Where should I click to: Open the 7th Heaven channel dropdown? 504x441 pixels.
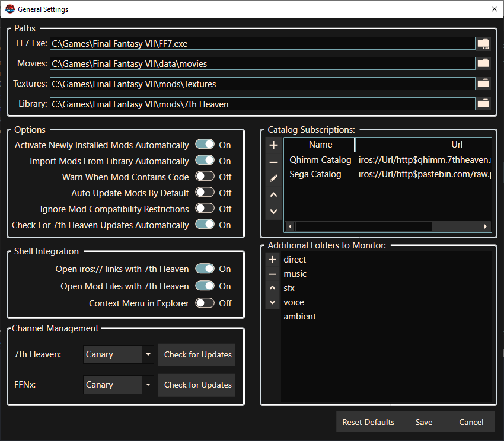(x=118, y=354)
